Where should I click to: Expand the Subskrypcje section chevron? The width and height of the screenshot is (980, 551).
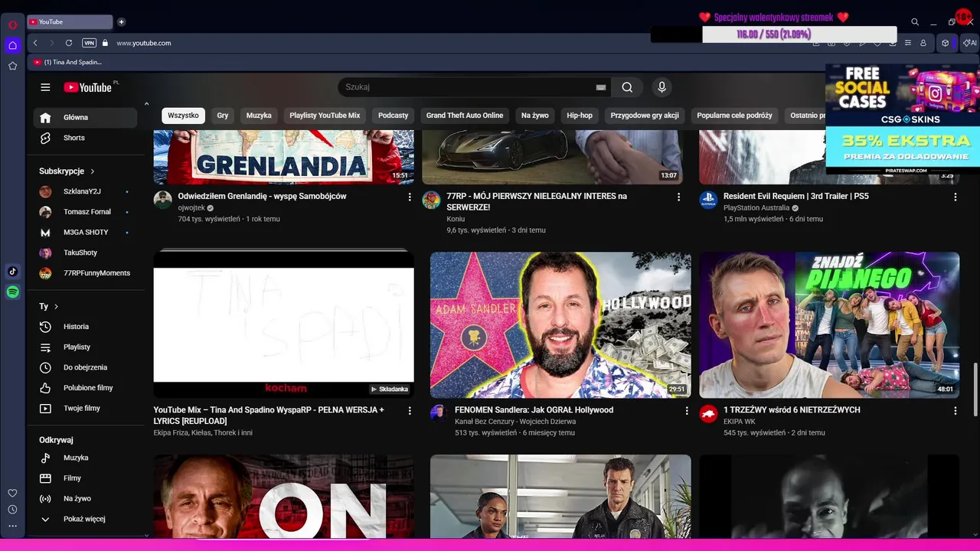pyautogui.click(x=93, y=171)
